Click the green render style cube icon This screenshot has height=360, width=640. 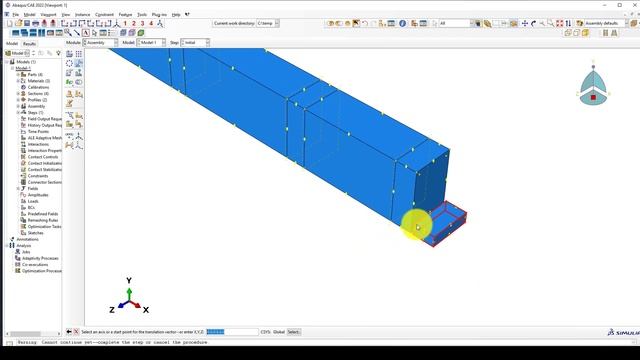coord(141,33)
